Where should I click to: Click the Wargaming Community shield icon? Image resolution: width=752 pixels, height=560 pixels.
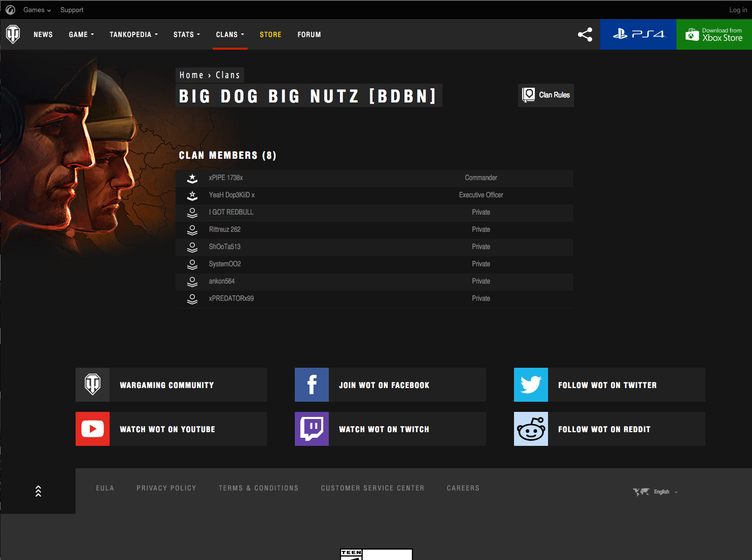click(92, 384)
